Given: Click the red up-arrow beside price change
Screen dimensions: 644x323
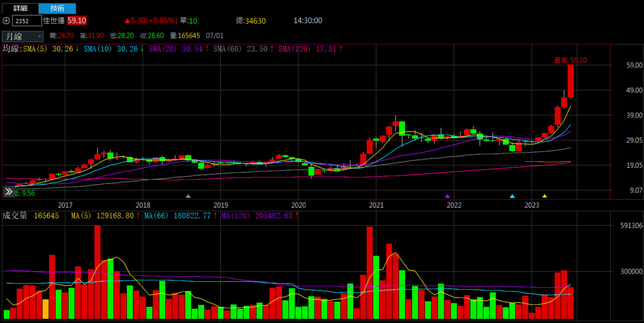Looking at the screenshot, I should pyautogui.click(x=127, y=21).
